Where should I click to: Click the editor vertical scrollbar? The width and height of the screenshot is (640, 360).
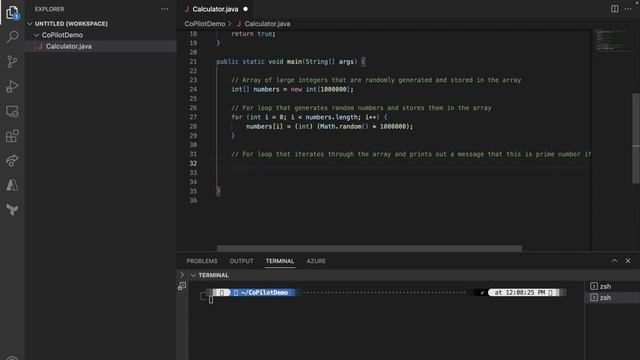point(636,138)
